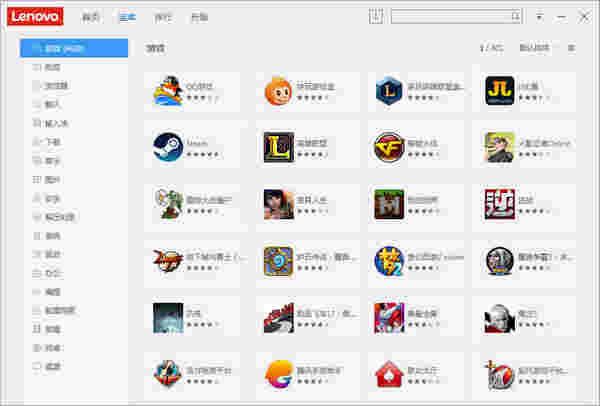600x406 pixels.
Task: Select the blue hexagon L icon
Action: coord(389,91)
